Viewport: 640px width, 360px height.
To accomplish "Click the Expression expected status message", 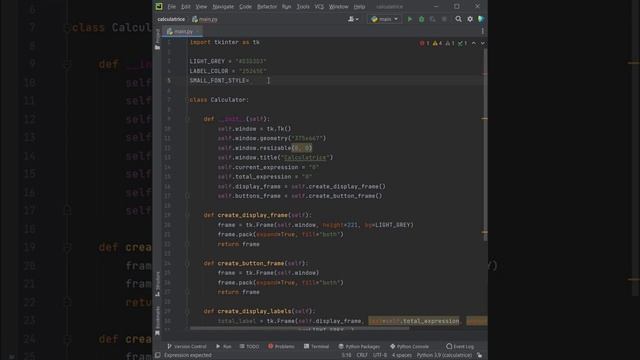I will pyautogui.click(x=188, y=356).
